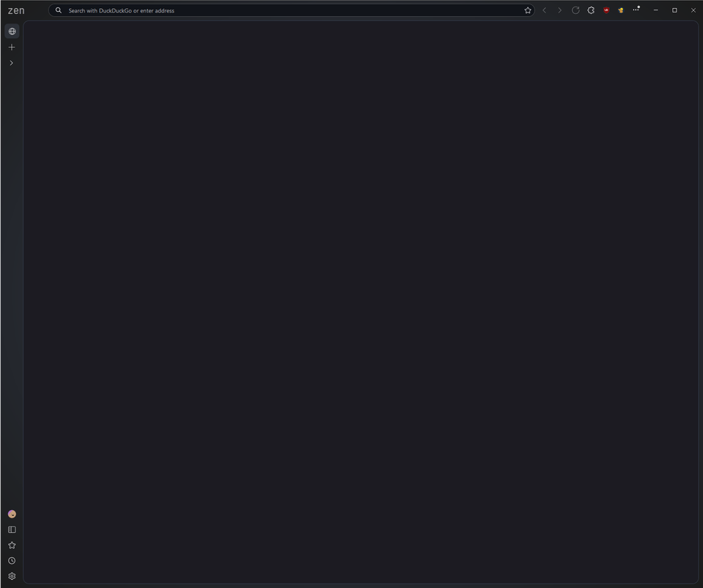
Task: Bookmark this page with the address-bar star
Action: [528, 10]
